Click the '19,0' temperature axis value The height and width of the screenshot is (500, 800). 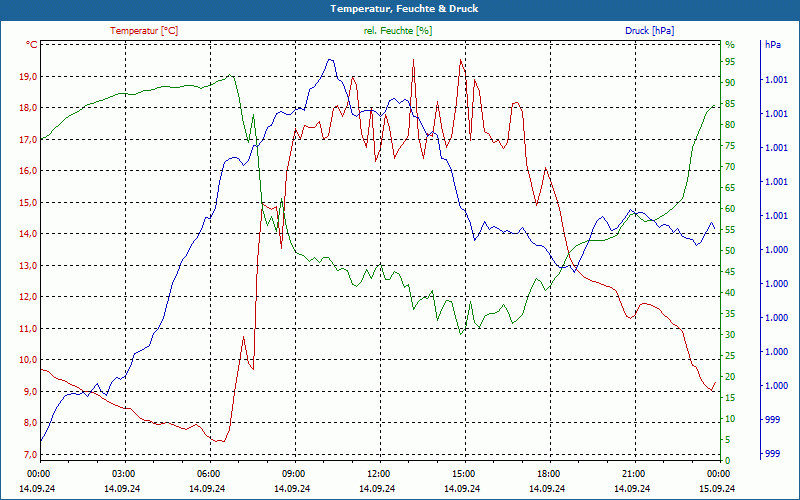29,77
